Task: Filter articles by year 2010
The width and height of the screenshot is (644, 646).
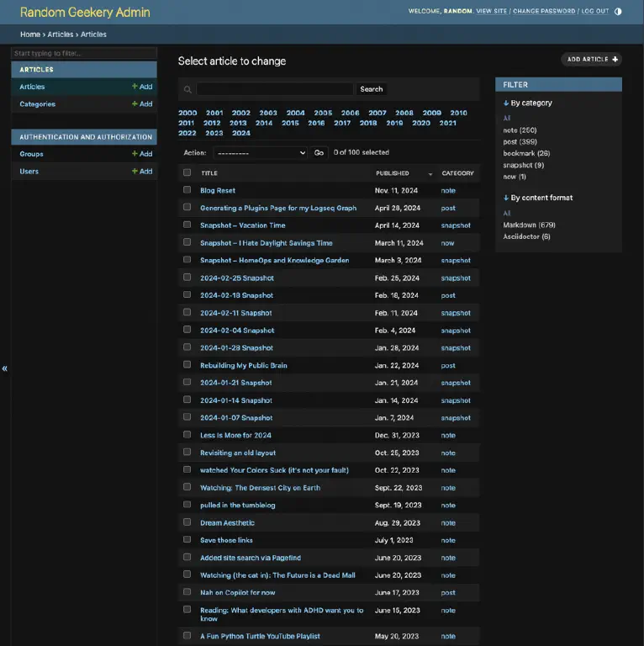Action: click(x=458, y=113)
